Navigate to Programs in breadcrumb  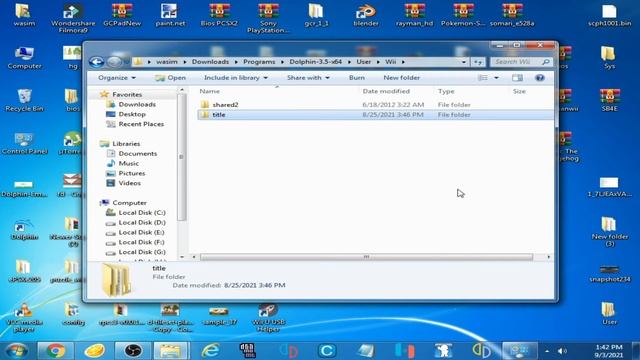259,62
